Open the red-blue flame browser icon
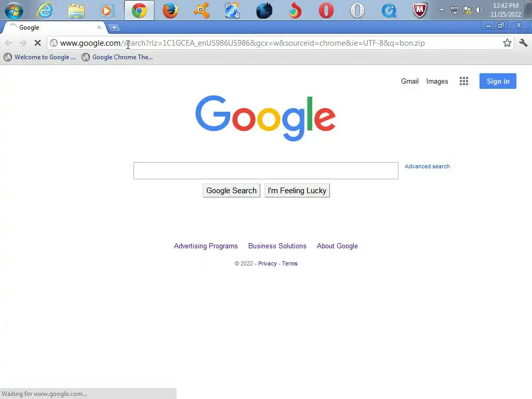 (x=295, y=10)
